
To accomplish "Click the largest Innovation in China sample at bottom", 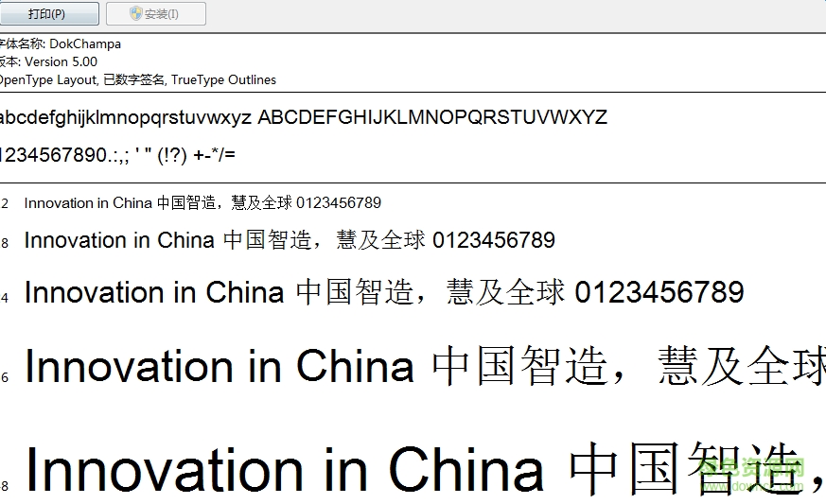I will click(425, 469).
